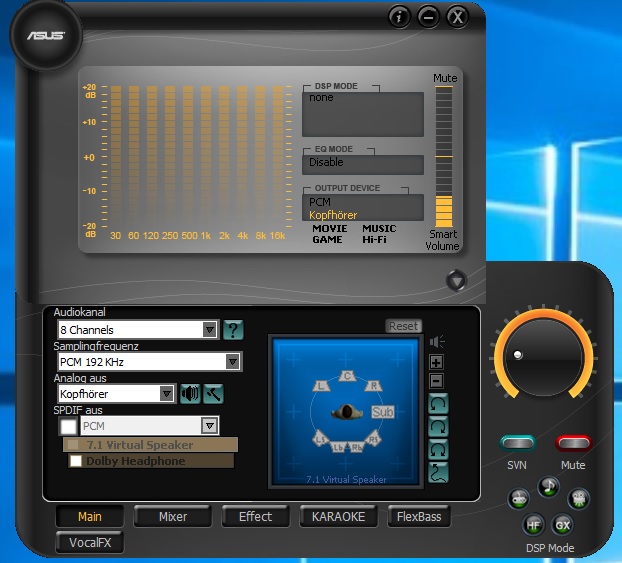Select the Movie DSP mode camera icon
The width and height of the screenshot is (622, 563).
point(579,498)
